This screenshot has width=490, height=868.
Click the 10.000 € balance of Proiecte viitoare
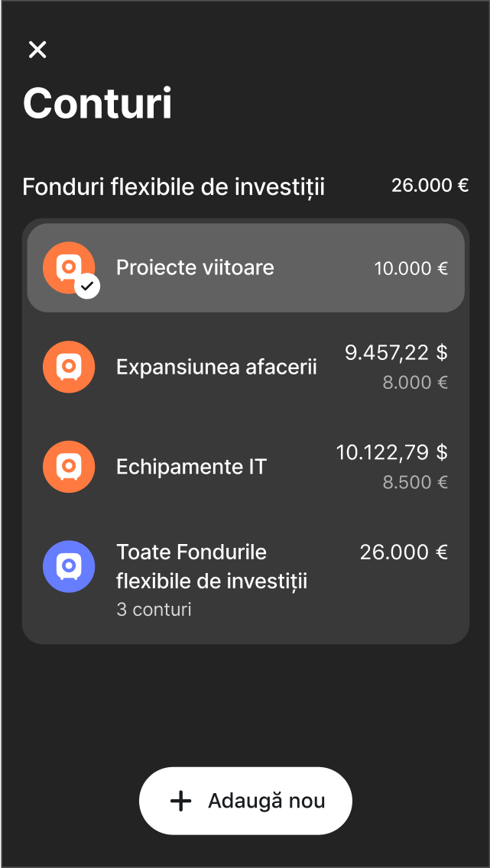pyautogui.click(x=410, y=269)
